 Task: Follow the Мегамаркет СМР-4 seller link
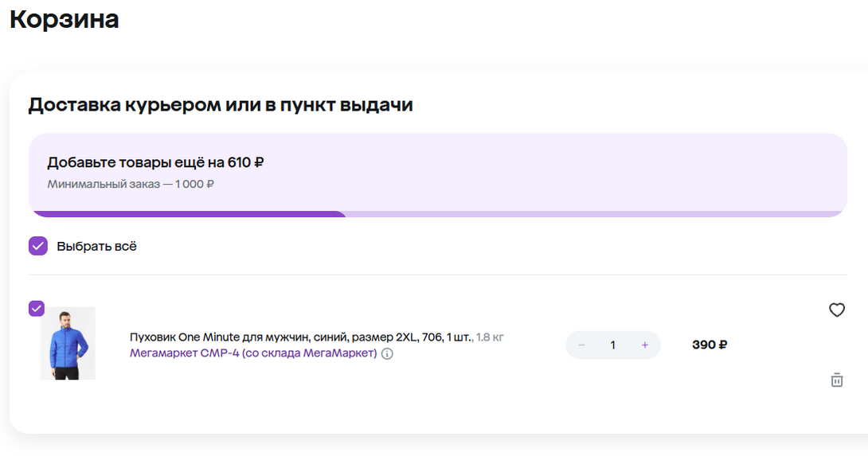[252, 353]
